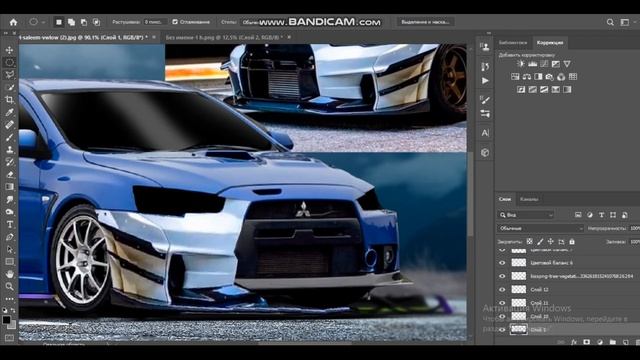Add a Curves adjustment

coord(544,64)
